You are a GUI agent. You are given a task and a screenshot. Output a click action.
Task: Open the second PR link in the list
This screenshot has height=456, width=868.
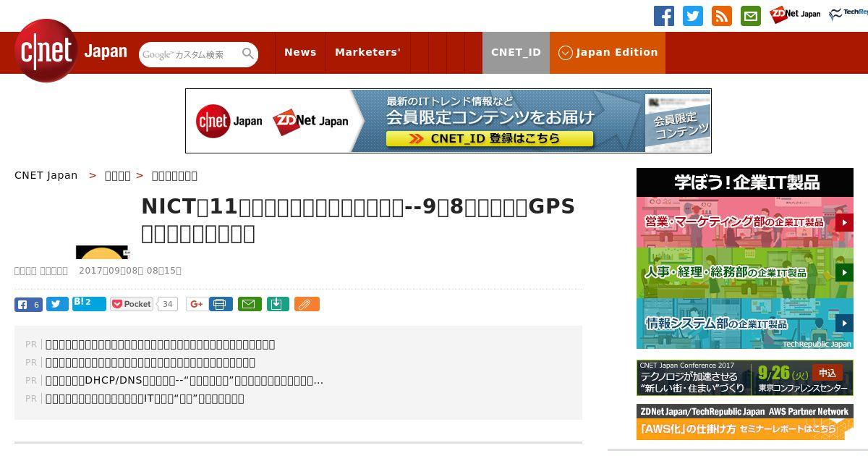pyautogui.click(x=150, y=363)
